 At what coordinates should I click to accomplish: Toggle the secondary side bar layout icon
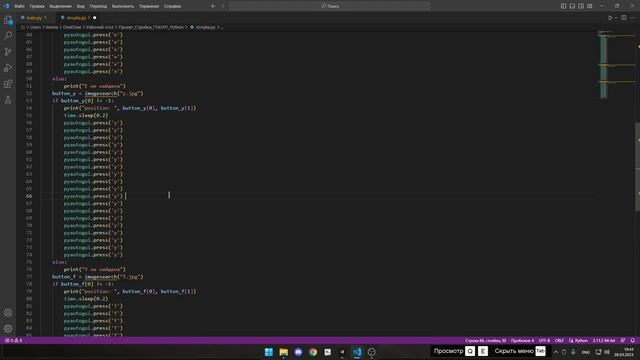[581, 6]
